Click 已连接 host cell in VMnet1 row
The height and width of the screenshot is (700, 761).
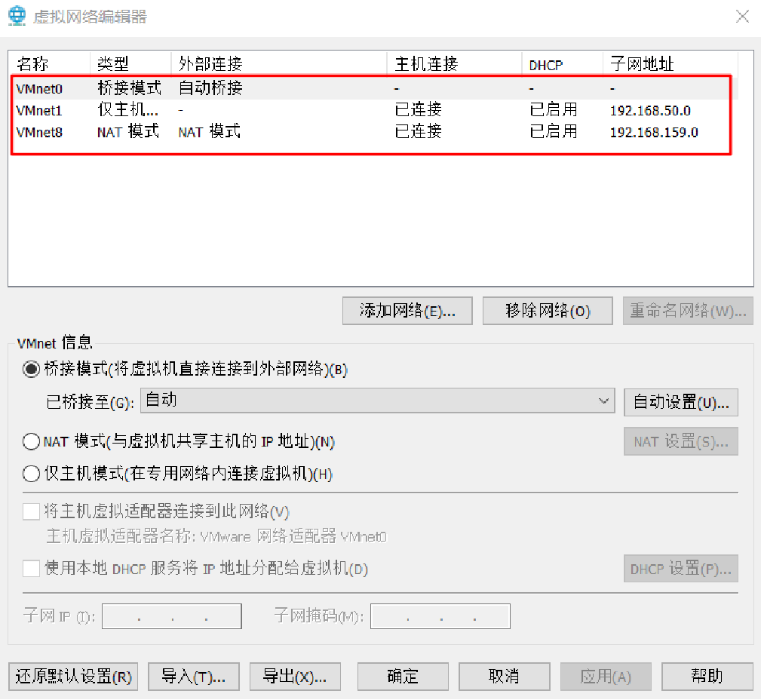pos(418,109)
